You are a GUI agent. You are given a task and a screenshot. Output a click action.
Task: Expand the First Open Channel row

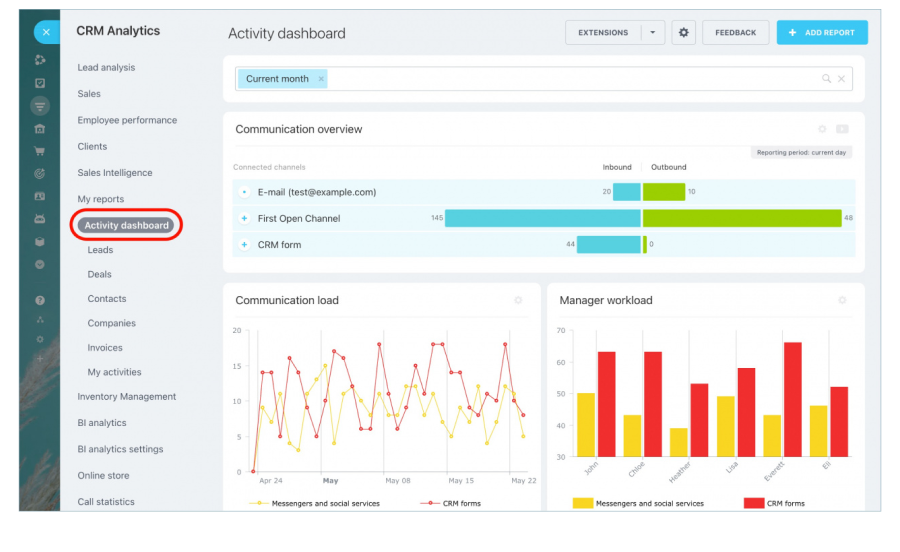[245, 219]
